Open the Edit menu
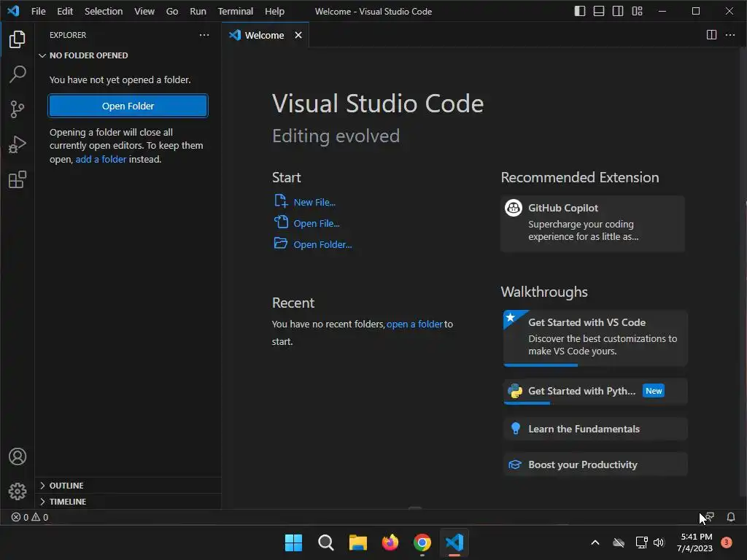 [65, 11]
